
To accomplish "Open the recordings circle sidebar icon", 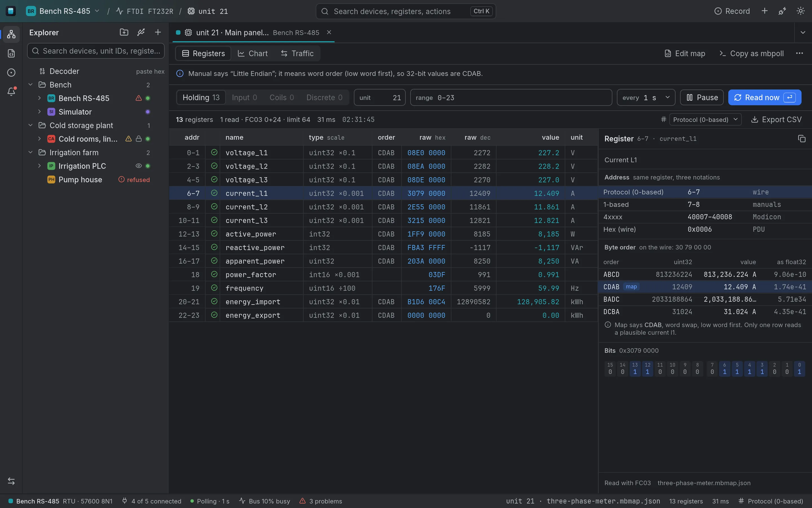I will pyautogui.click(x=11, y=73).
